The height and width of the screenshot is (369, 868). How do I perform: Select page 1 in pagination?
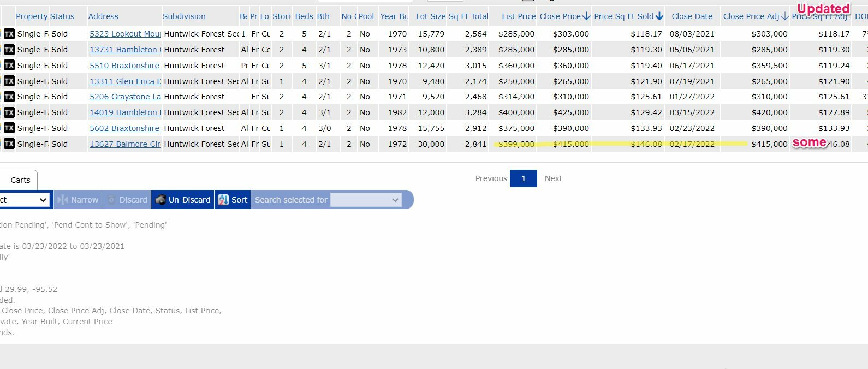(x=524, y=178)
